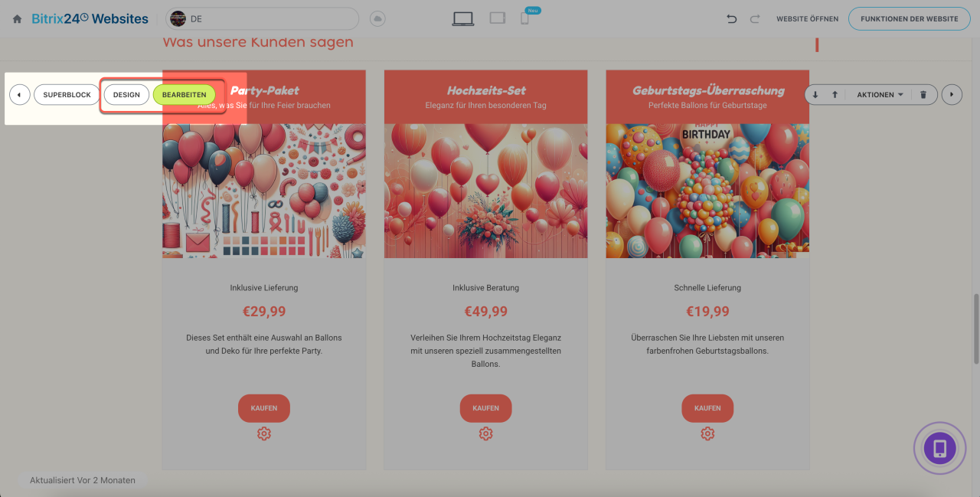Click the Website öffnen link
This screenshot has height=497, width=980.
point(807,18)
